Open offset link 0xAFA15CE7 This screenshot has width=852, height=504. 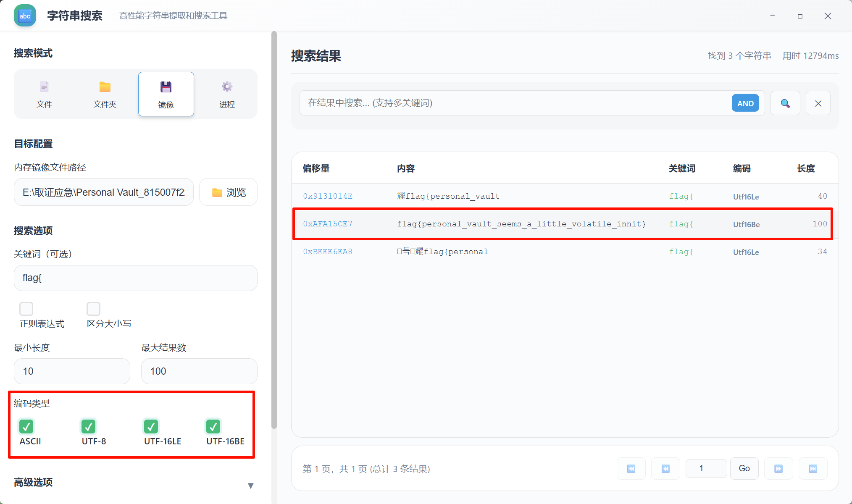pyautogui.click(x=328, y=224)
